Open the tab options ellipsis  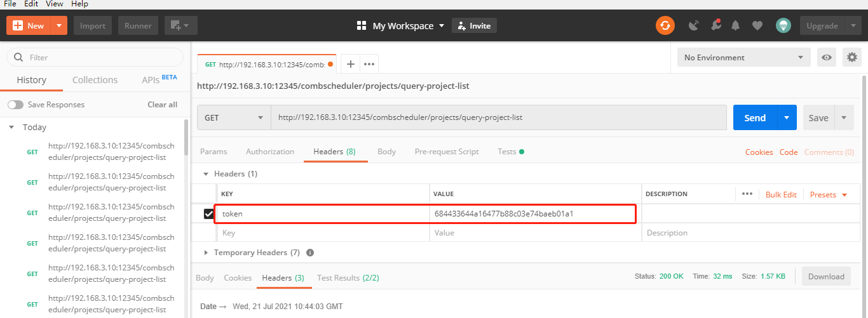(369, 64)
